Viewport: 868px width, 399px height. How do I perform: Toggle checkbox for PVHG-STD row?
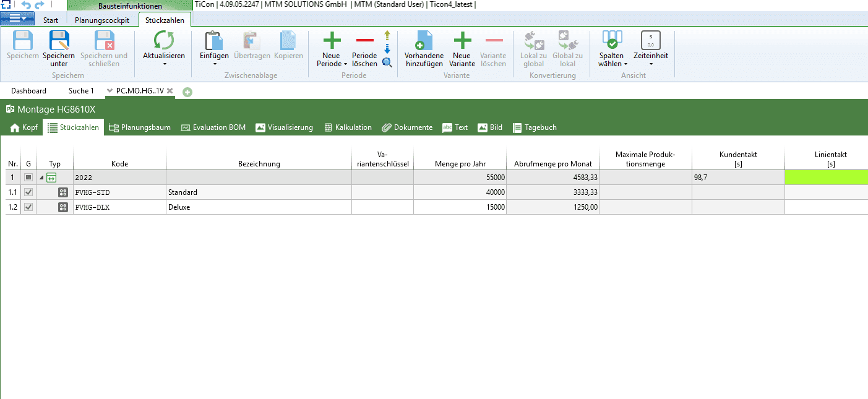click(28, 192)
